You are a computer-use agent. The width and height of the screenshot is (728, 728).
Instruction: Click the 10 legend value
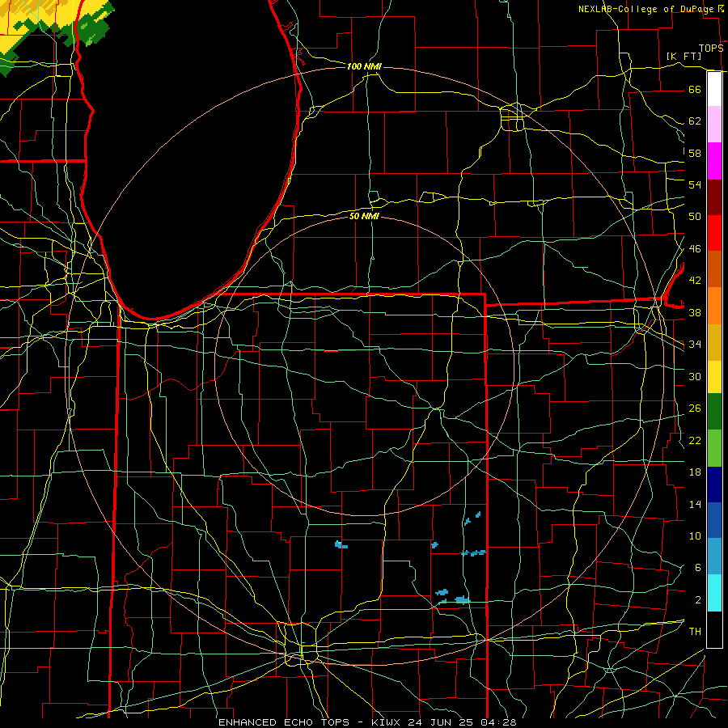coord(695,536)
